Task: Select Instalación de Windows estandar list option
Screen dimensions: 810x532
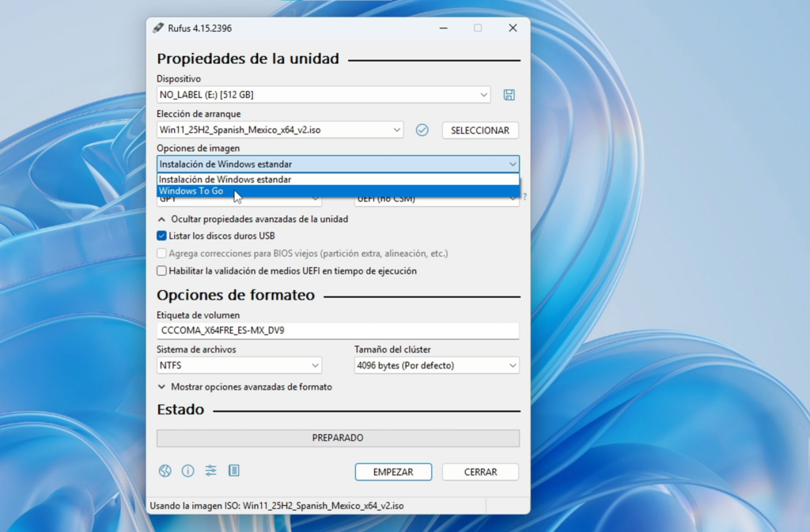Action: (338, 179)
